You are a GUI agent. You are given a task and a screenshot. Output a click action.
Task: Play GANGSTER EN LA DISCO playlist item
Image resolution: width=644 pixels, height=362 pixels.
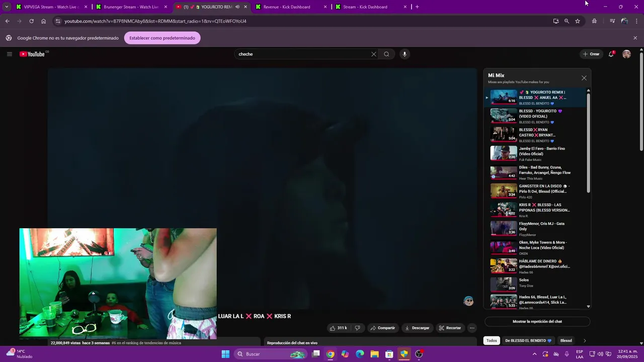(535, 191)
